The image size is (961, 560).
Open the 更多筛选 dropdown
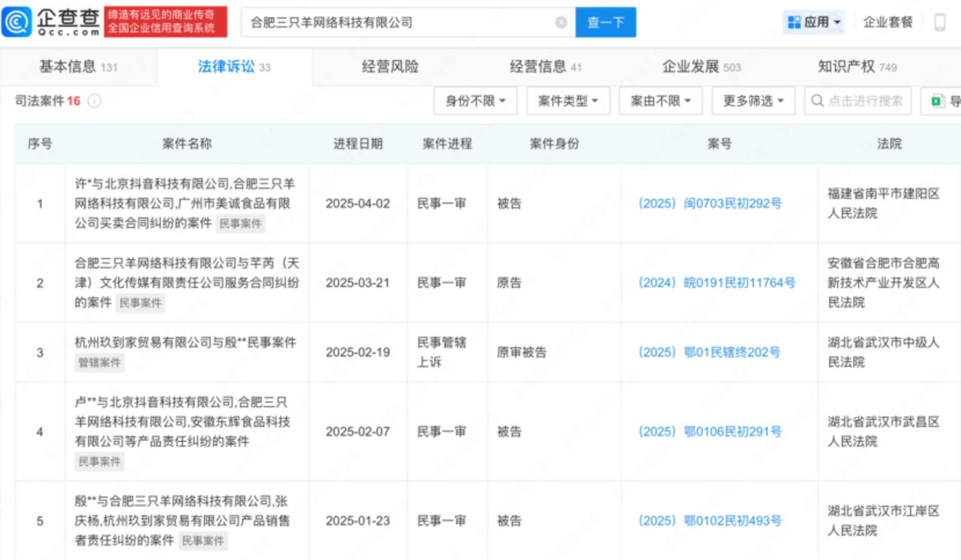point(753,101)
